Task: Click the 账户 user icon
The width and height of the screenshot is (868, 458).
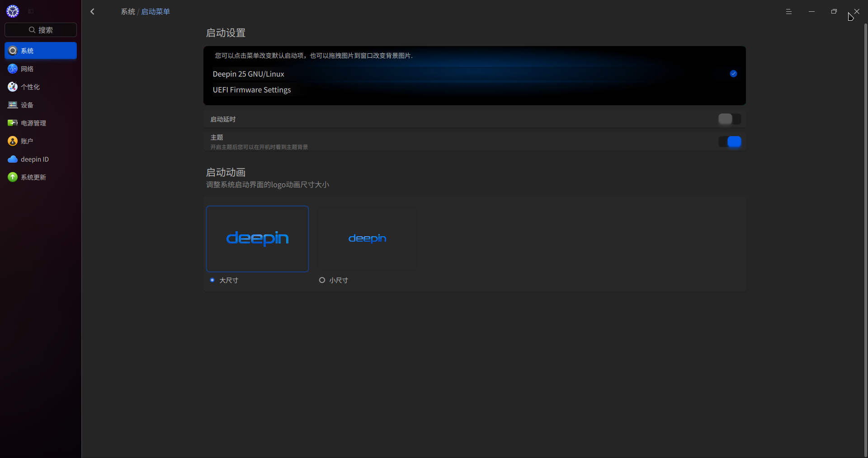Action: click(x=13, y=141)
